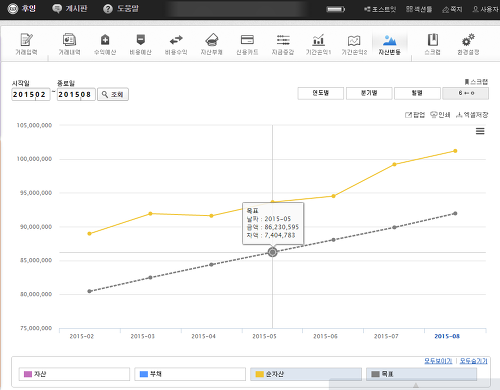Click the 인쇄 print link
This screenshot has height=390, width=500.
tap(440, 115)
